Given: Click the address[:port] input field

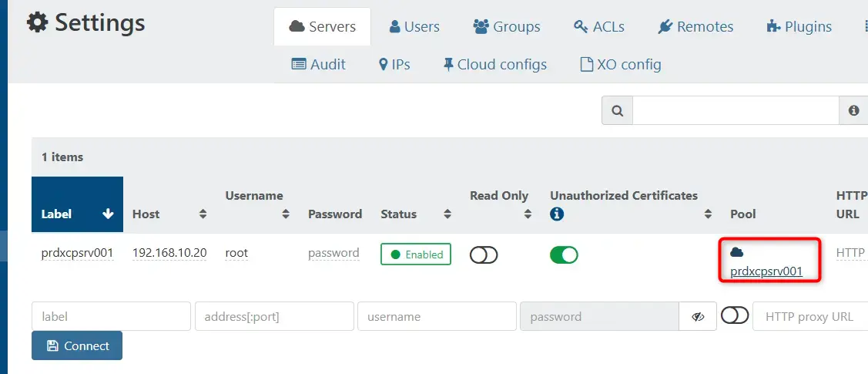Looking at the screenshot, I should (274, 316).
